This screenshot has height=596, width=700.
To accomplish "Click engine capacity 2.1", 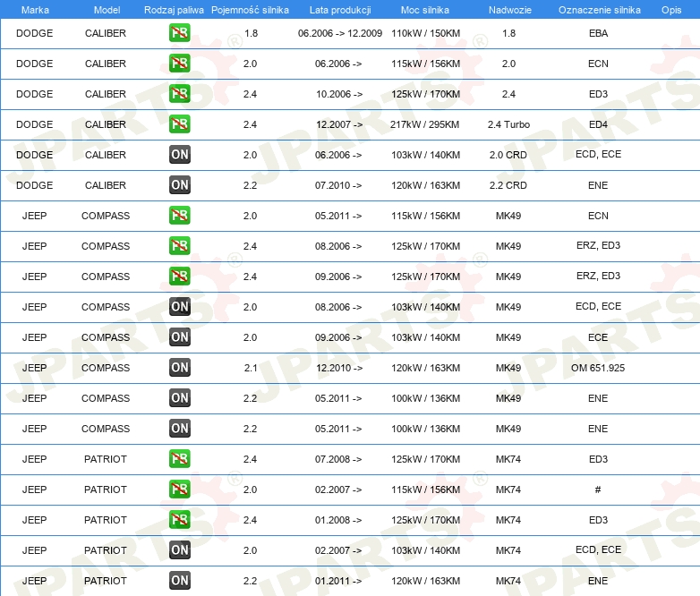I will (x=251, y=368).
